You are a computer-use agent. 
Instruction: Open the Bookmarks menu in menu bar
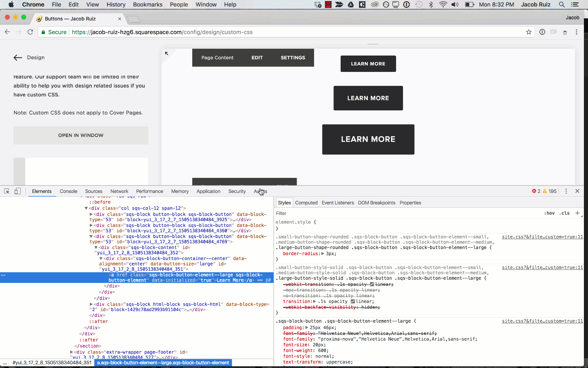pyautogui.click(x=148, y=4)
